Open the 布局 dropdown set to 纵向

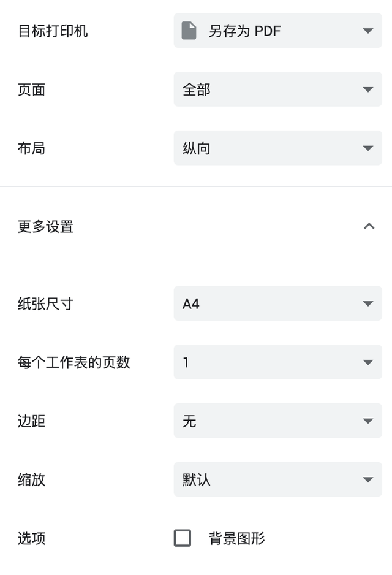coord(277,148)
